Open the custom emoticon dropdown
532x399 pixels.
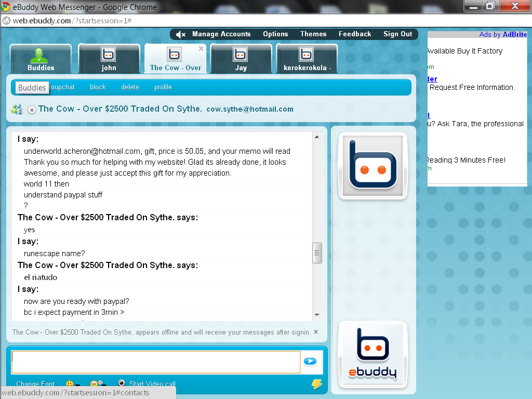98,384
